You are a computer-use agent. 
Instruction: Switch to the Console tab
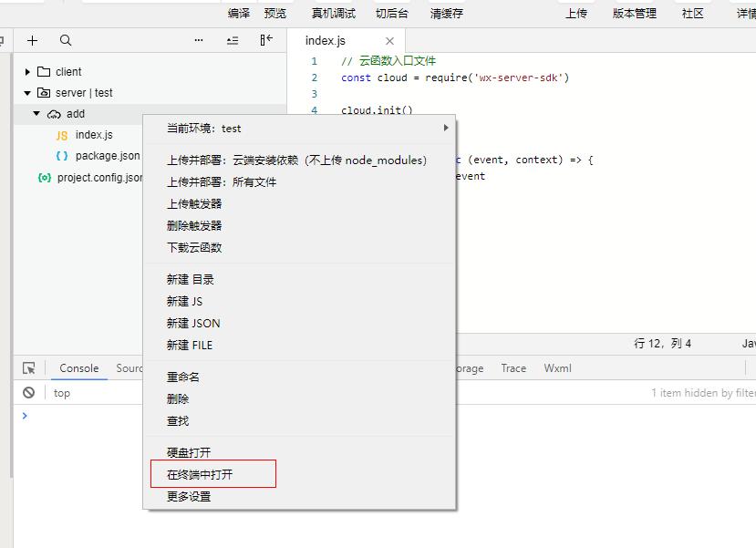tap(79, 368)
